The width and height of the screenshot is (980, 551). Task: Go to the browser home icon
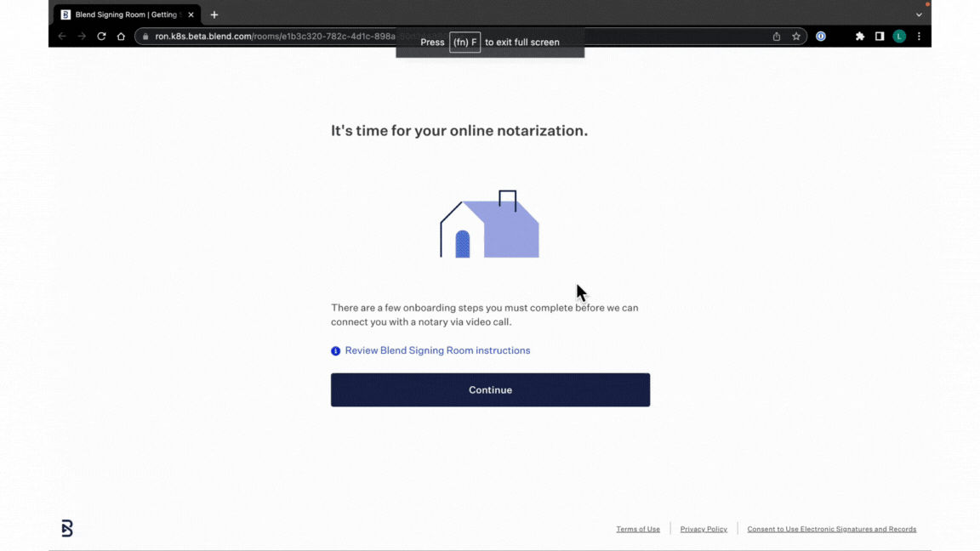point(121,37)
